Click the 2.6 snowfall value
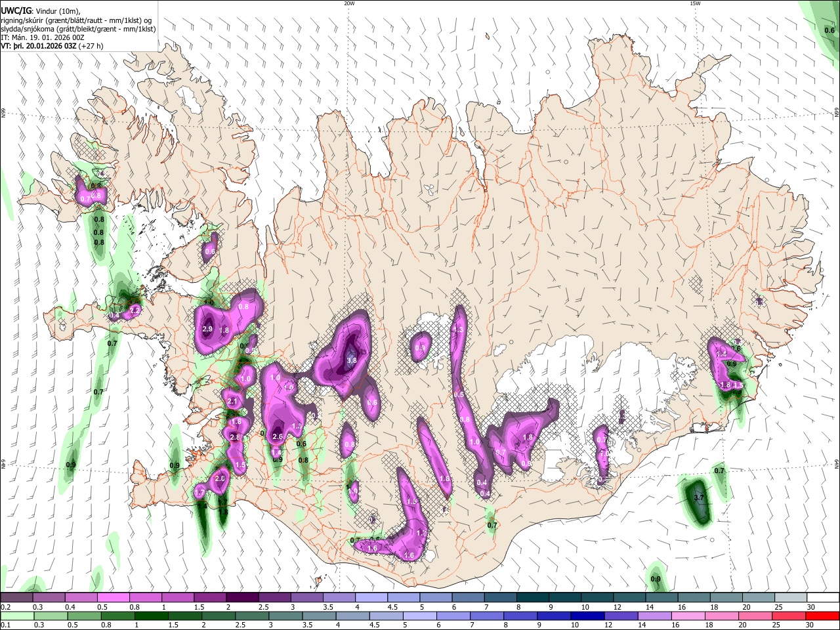The height and width of the screenshot is (630, 840). pyautogui.click(x=277, y=436)
